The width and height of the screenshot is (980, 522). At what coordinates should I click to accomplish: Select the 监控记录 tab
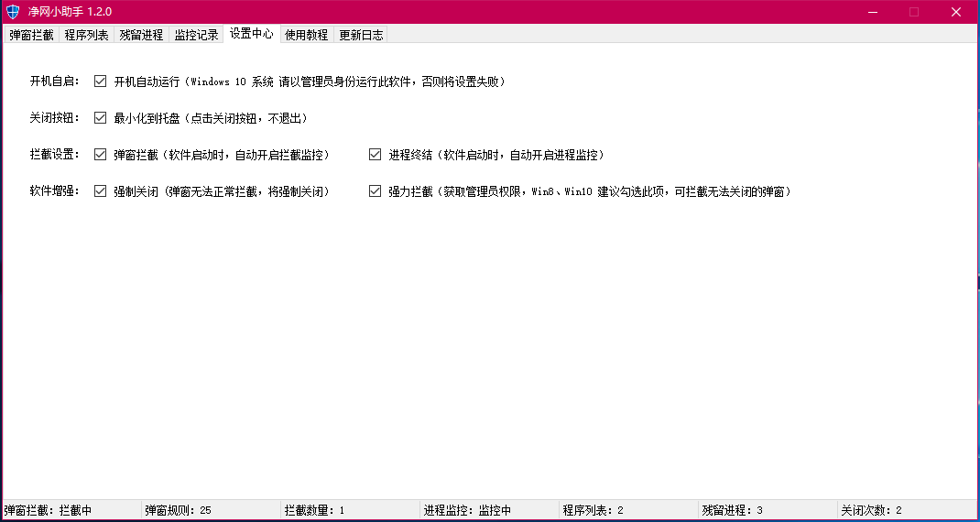click(x=196, y=35)
